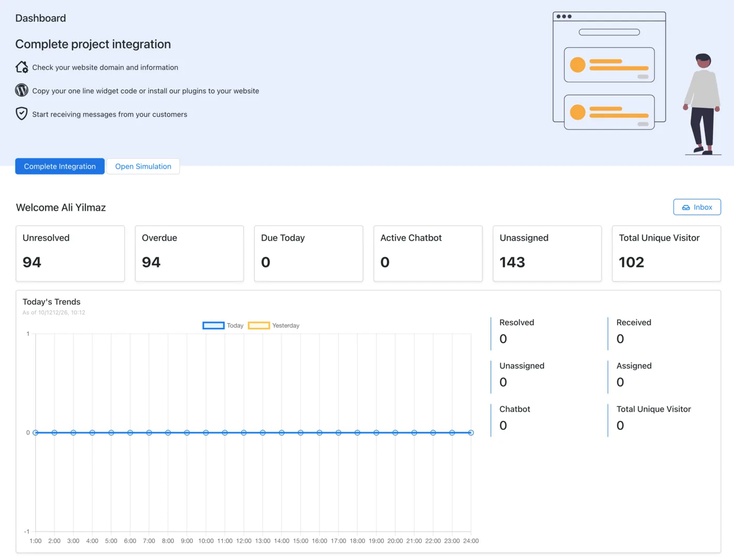Click the chart data point at 24:00

click(471, 433)
